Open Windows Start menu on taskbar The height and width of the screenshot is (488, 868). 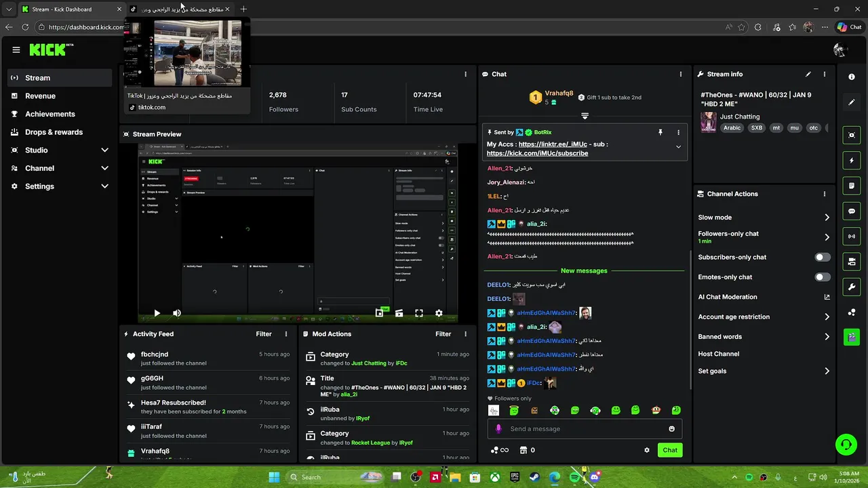[x=274, y=477]
